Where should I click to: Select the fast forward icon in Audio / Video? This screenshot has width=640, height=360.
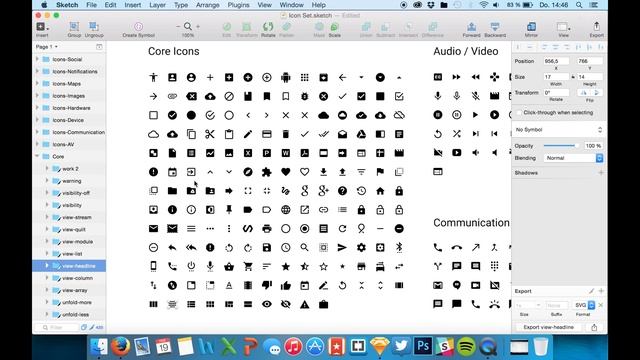(456, 77)
